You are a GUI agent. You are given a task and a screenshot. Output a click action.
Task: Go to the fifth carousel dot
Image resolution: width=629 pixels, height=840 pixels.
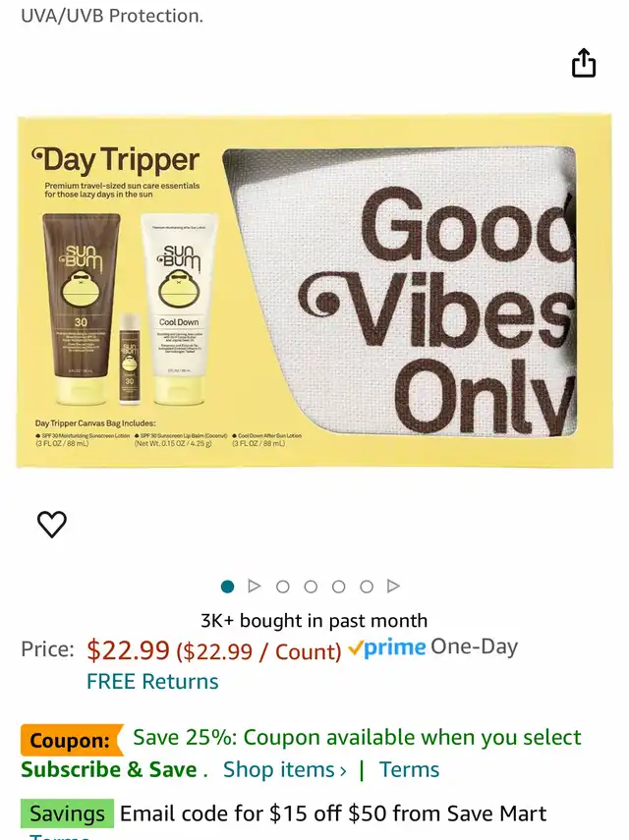338,587
